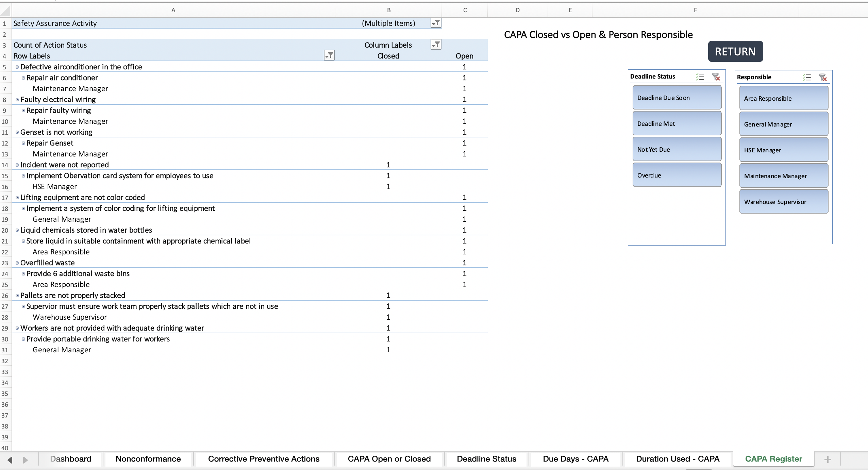Click the previous sheet navigation arrow

click(9, 459)
